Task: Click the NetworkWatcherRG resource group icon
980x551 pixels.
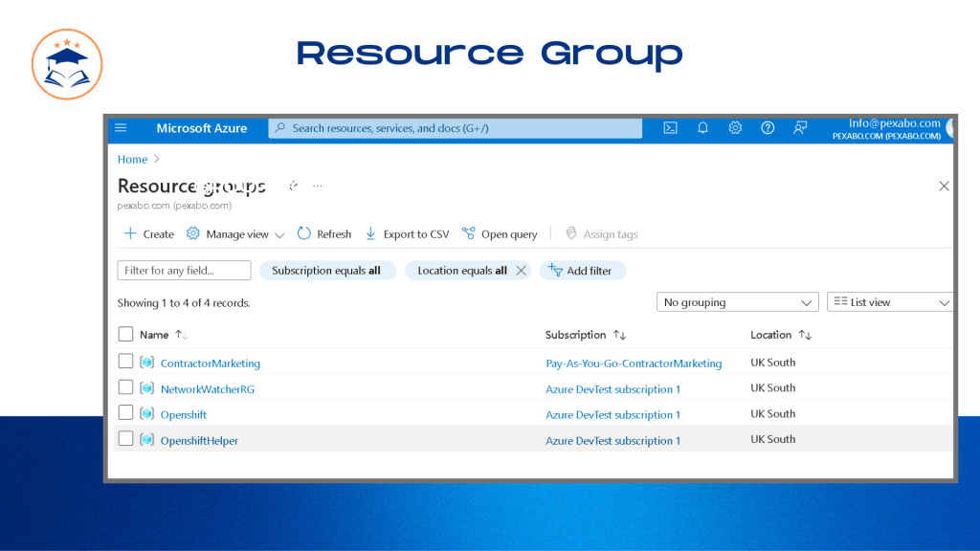Action: pos(146,388)
